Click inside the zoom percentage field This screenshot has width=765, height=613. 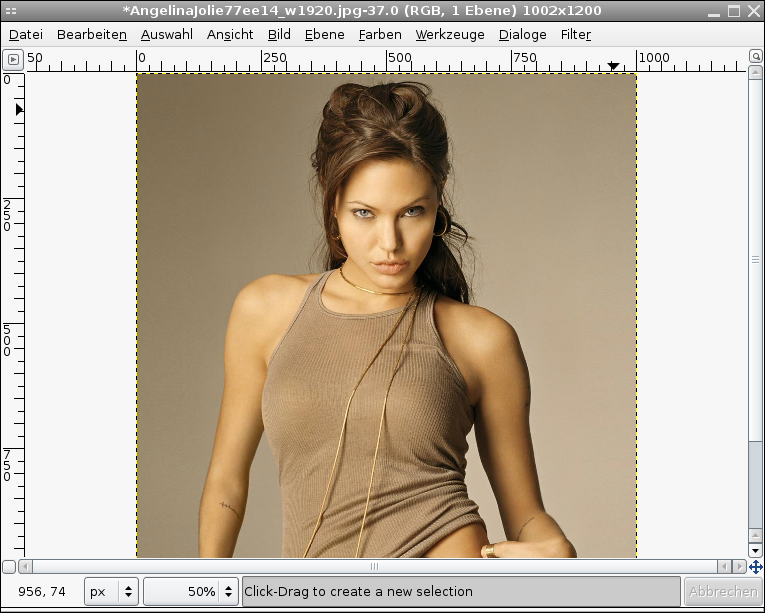coord(182,591)
